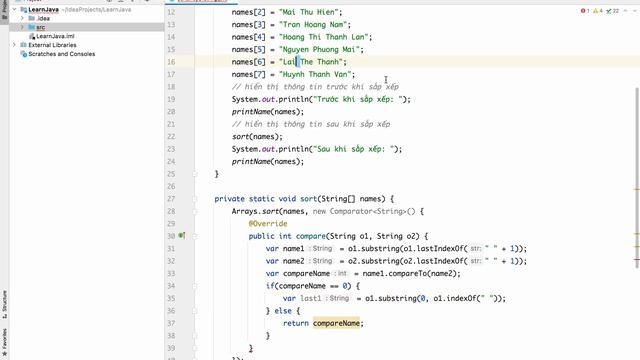Select the LearnJava project root row
The image size is (640, 360).
(87, 9)
